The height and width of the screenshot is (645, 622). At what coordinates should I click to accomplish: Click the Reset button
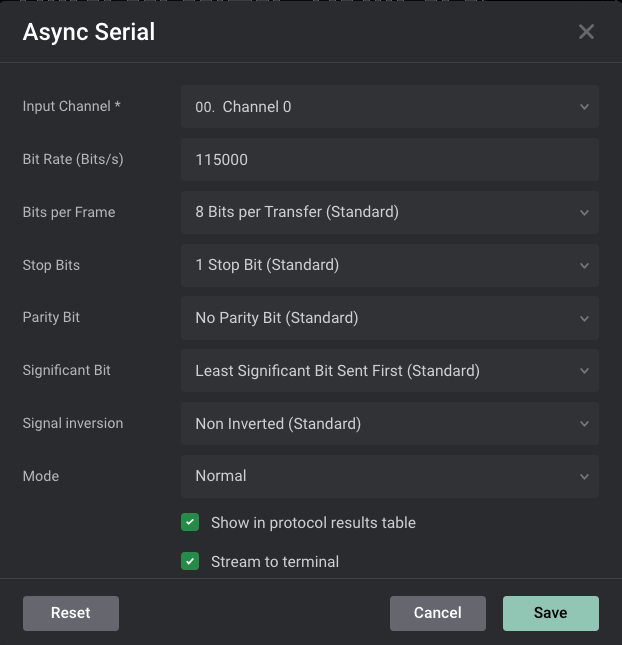tap(71, 613)
